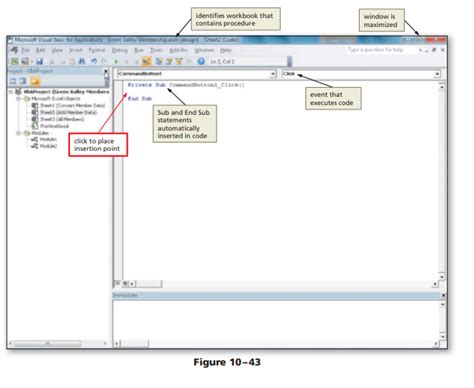
Task: Open Project Explorer from the toolbar icon
Action: click(x=159, y=61)
